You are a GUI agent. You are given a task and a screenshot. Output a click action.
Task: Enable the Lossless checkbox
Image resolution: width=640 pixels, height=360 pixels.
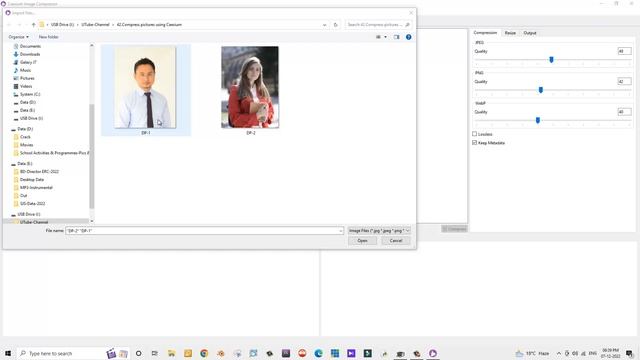point(474,134)
